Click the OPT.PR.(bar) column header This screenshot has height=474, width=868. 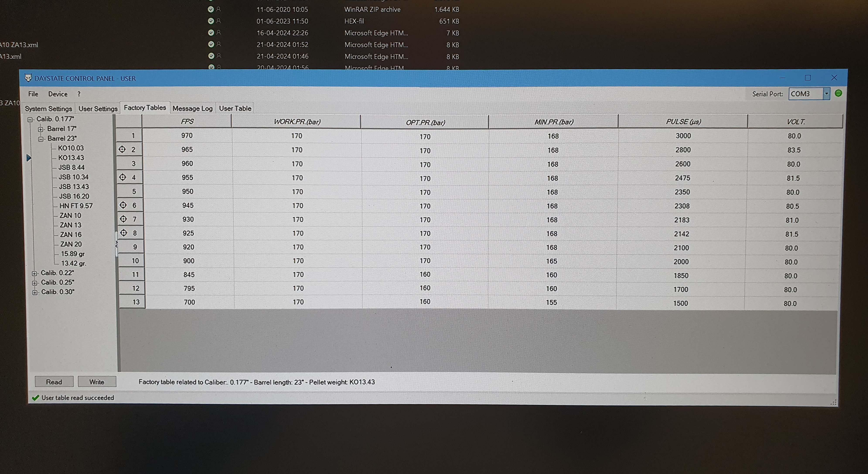click(x=425, y=122)
